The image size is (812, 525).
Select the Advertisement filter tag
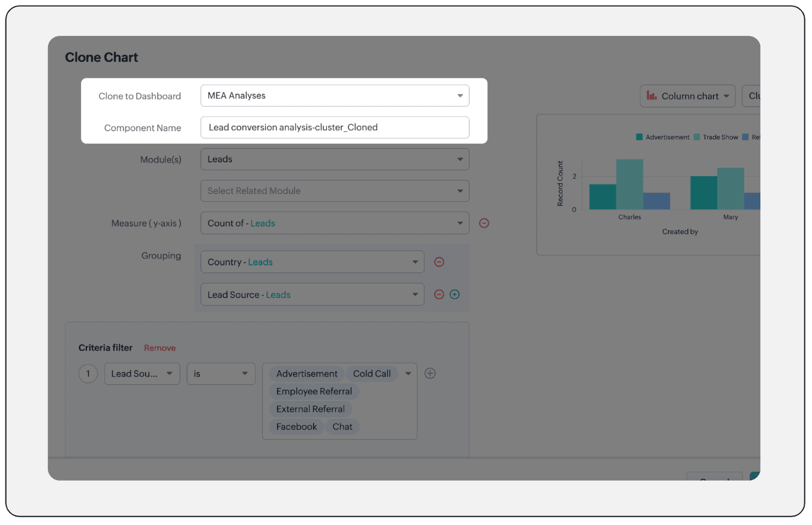tap(307, 373)
